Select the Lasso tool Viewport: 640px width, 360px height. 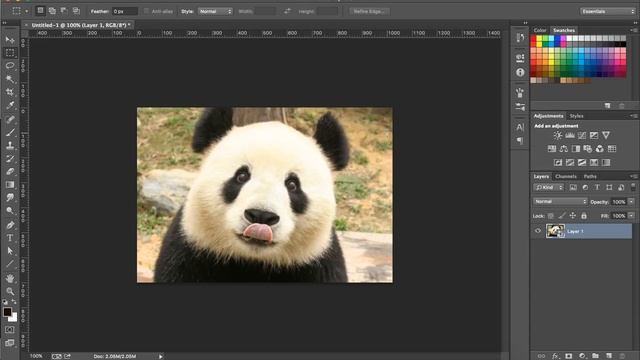click(x=10, y=66)
